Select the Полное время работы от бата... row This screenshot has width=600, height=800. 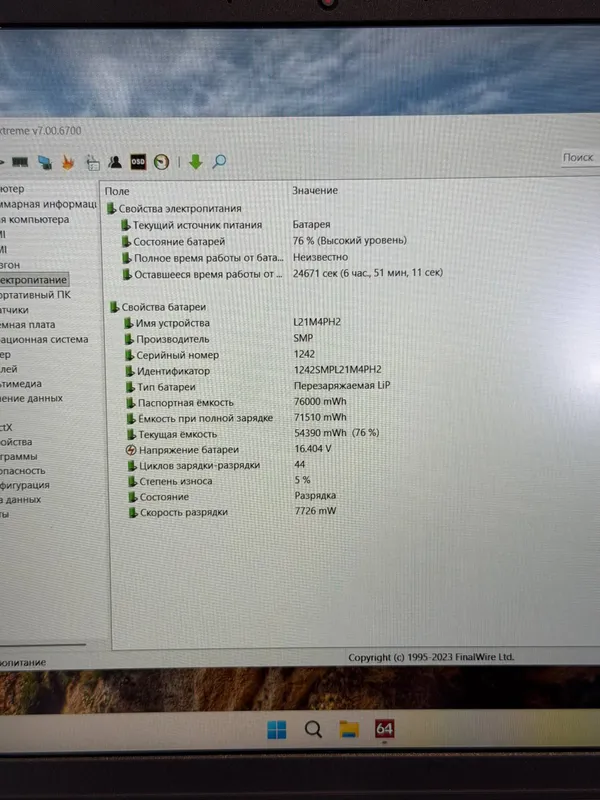click(203, 258)
